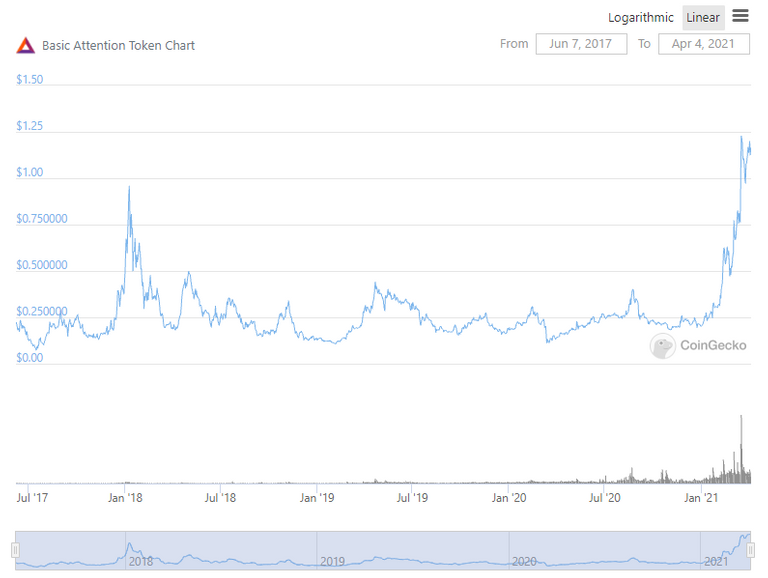Click 2021 in the range navigator
The height and width of the screenshot is (578, 768).
[x=716, y=561]
